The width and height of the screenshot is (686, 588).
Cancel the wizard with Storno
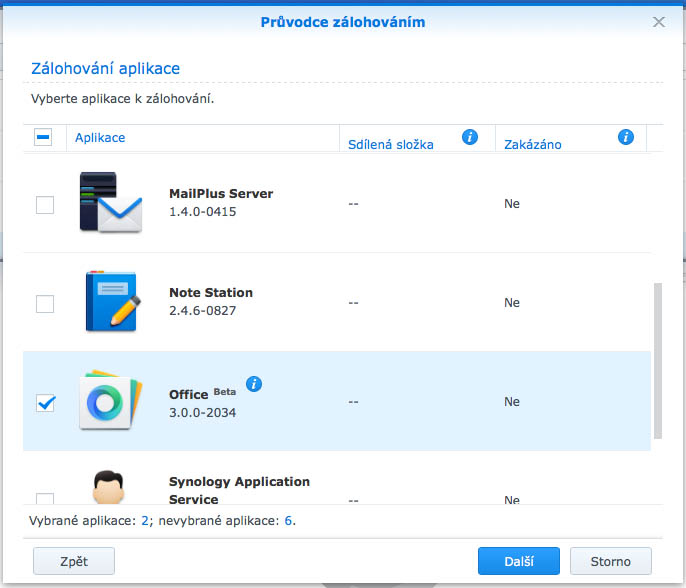point(610,561)
